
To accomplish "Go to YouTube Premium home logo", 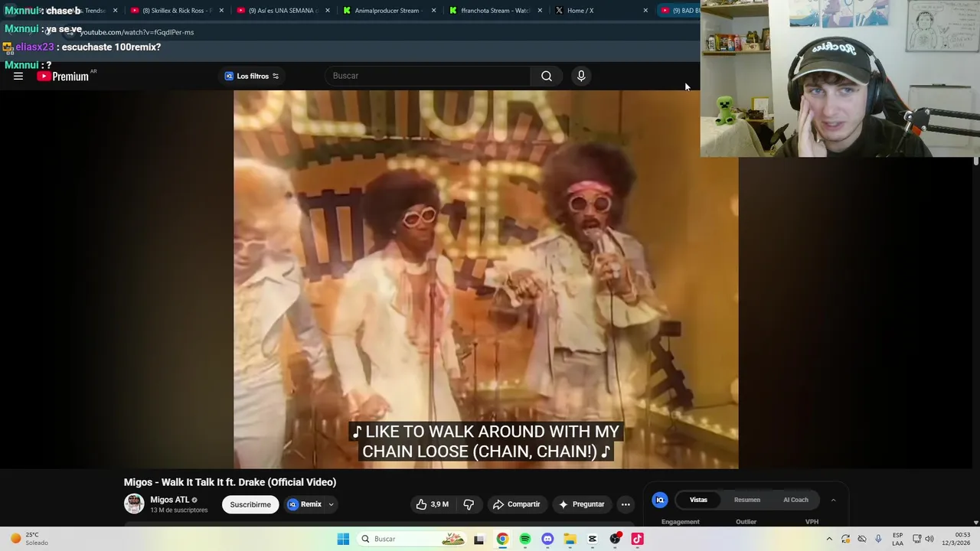I will click(x=64, y=76).
